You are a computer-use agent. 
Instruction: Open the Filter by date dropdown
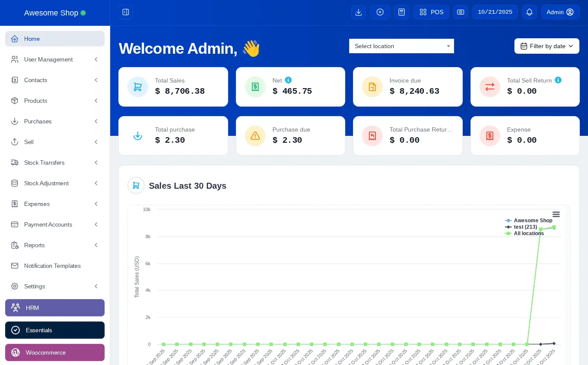547,46
